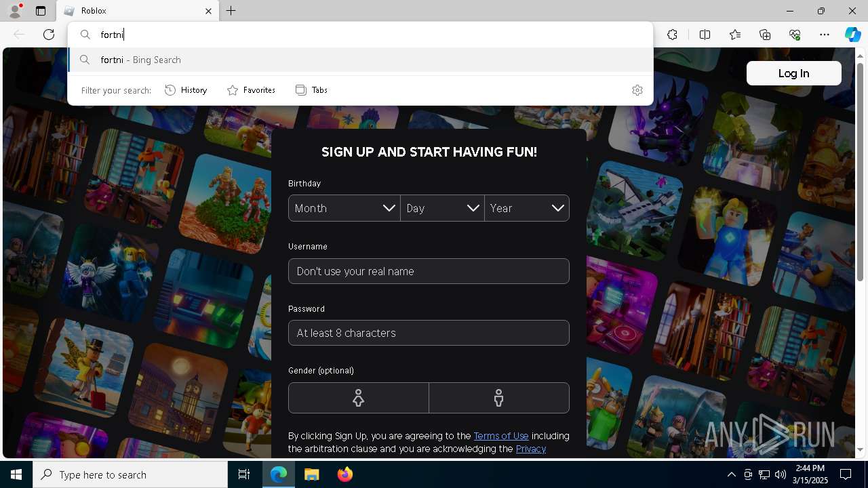Click scrollbar down arrow
868x488 pixels.
coord(860,449)
